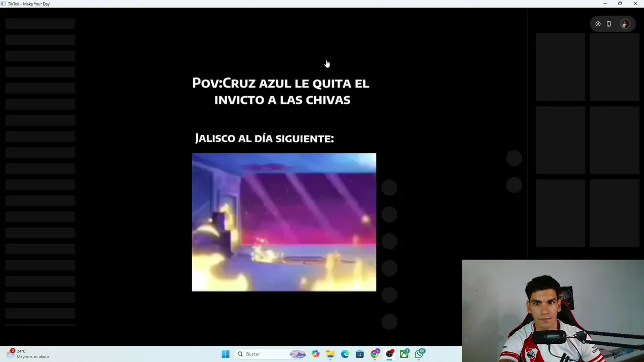Open Microsoft Store from the taskbar
The width and height of the screenshot is (644, 362).
pyautogui.click(x=360, y=354)
